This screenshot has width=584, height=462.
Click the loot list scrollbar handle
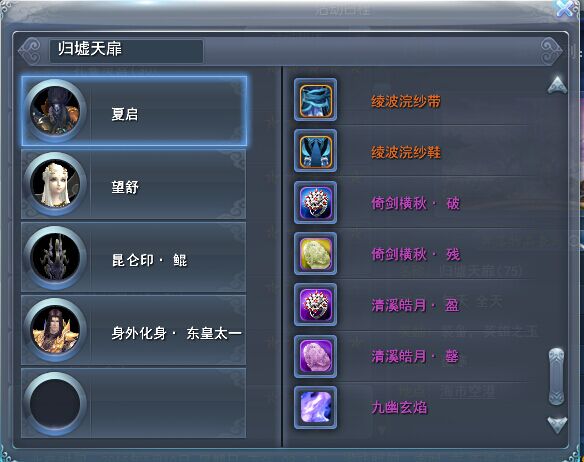(556, 376)
